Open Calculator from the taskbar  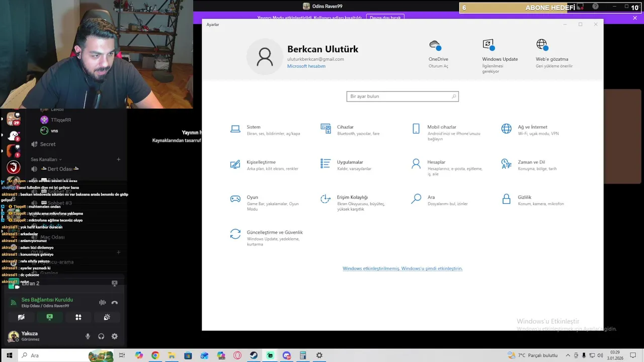[x=303, y=355]
